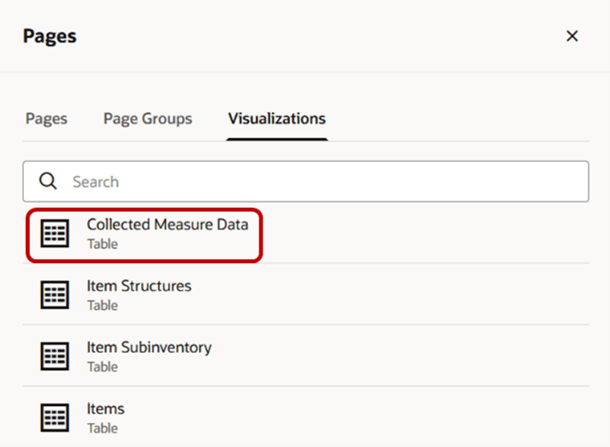Screen dimensions: 610x447
Task: Focus the Search input field
Action: (320, 182)
